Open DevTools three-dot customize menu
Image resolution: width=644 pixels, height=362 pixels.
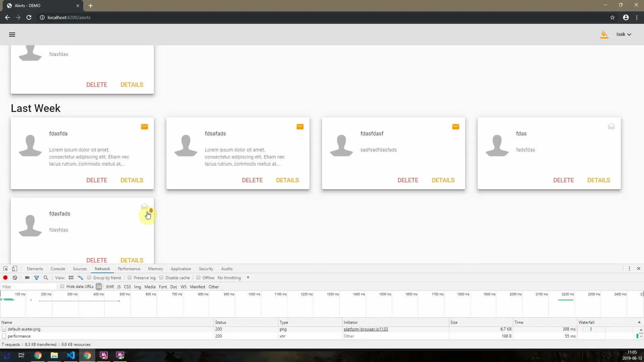(629, 269)
